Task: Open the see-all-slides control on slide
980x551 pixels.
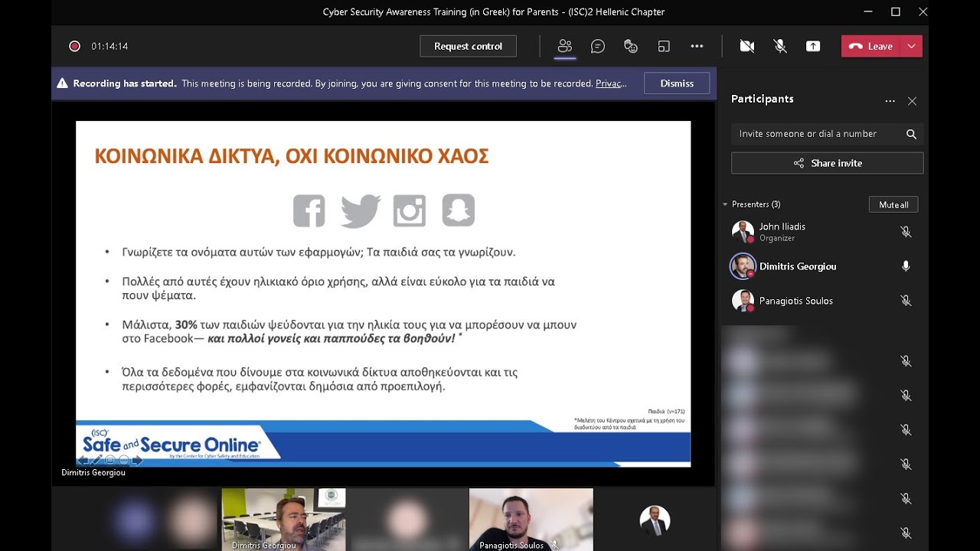Action: [x=110, y=460]
